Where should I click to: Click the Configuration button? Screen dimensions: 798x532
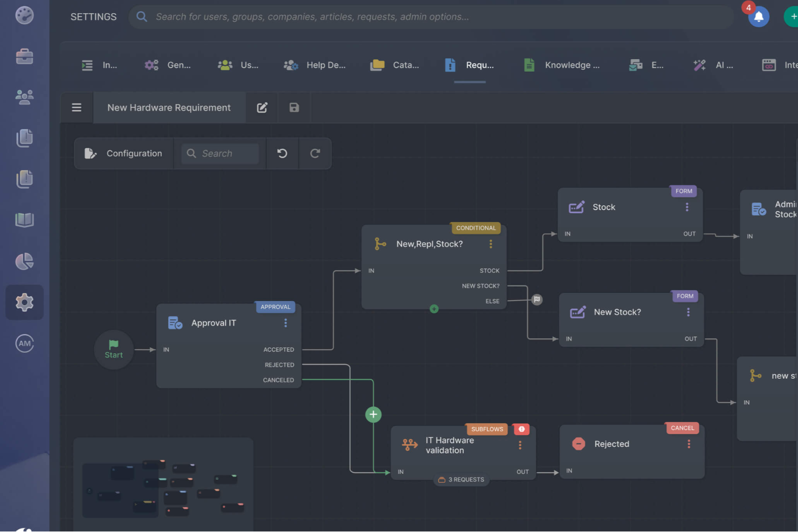coord(123,153)
